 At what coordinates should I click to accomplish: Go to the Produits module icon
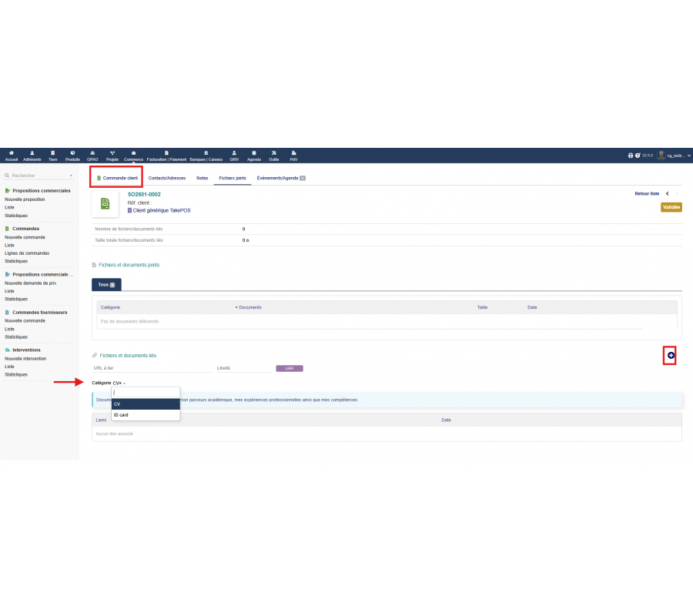click(x=72, y=156)
